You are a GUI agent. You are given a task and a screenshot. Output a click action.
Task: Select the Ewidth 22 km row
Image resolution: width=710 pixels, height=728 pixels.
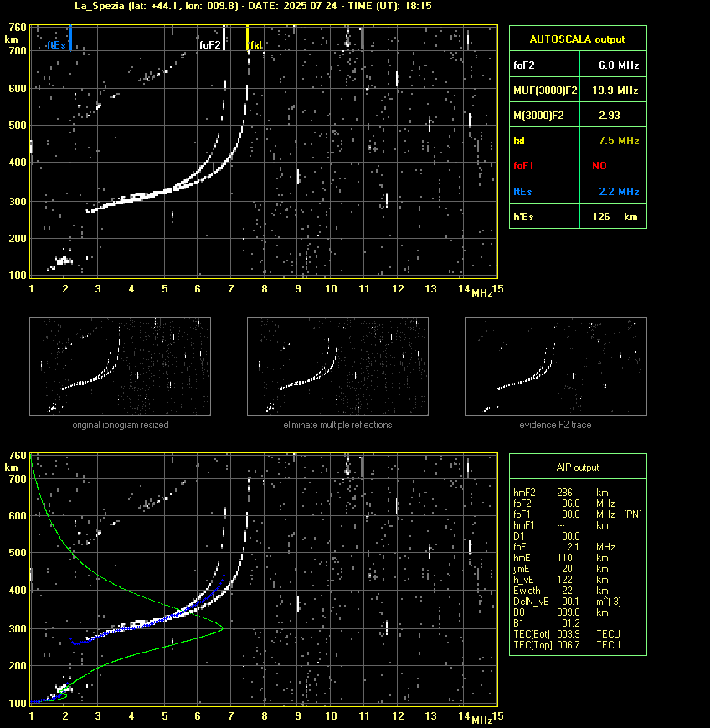point(561,591)
